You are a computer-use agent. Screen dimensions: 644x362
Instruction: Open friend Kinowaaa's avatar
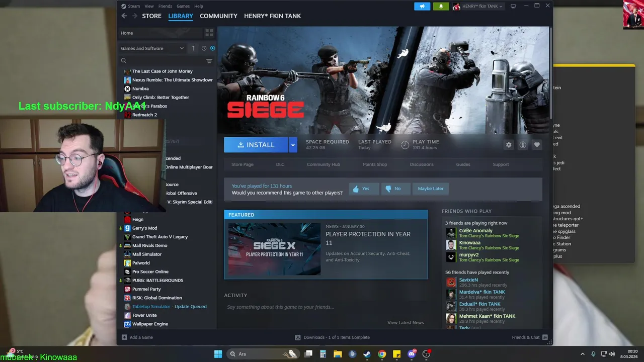click(451, 245)
